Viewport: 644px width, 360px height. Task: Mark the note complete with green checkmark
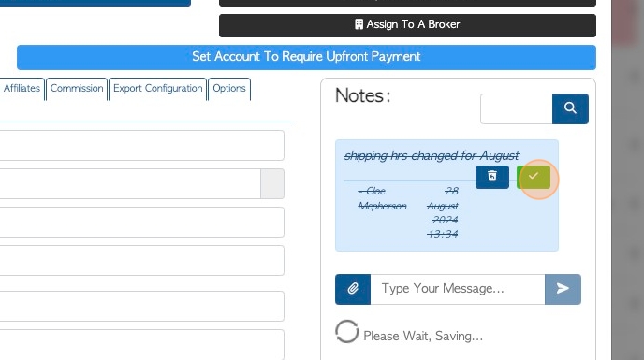click(x=534, y=177)
